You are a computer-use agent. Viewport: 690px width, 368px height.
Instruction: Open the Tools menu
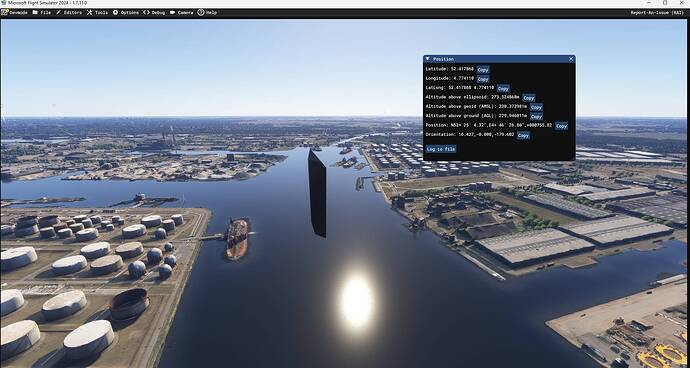pos(97,12)
